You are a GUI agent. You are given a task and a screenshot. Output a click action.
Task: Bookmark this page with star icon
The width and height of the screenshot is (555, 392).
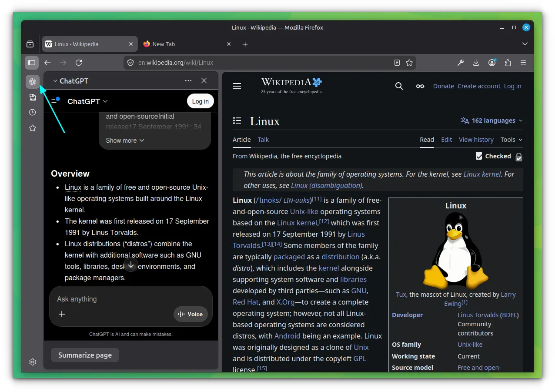[409, 63]
